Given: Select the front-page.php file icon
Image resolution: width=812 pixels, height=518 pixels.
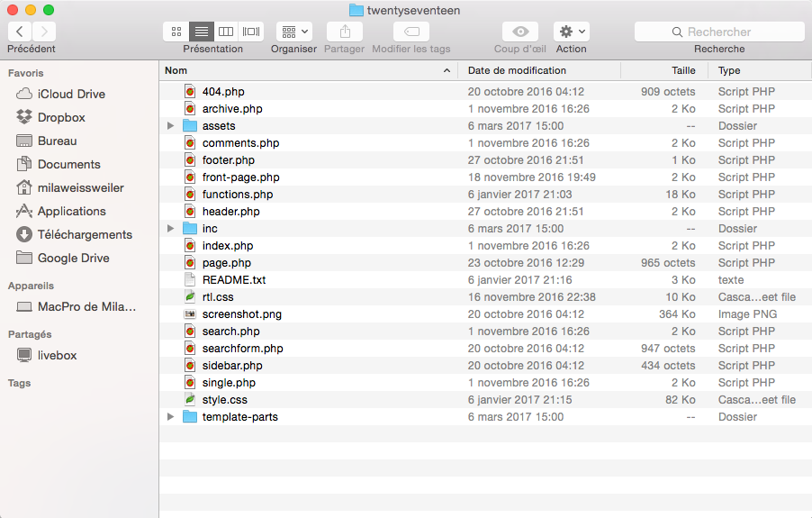Looking at the screenshot, I should click(190, 177).
